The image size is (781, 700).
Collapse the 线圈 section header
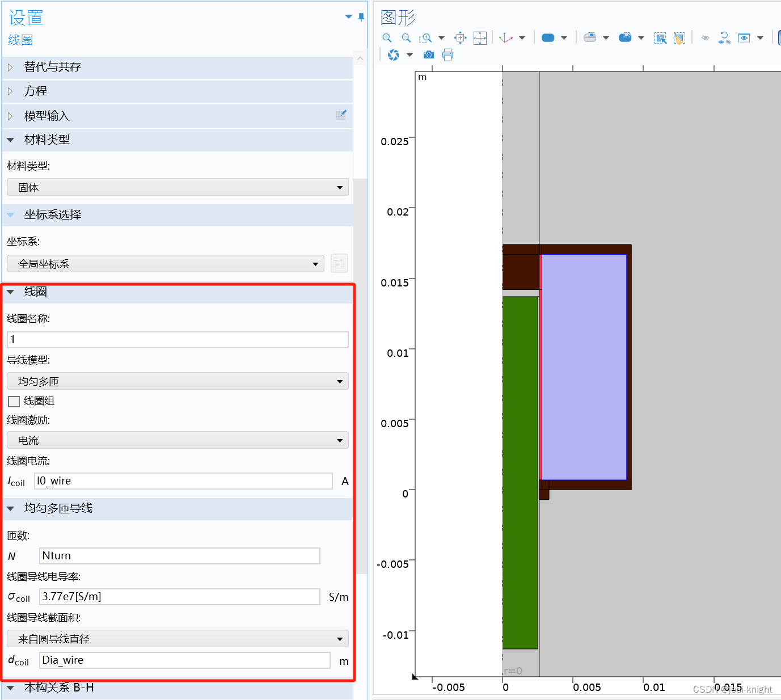(10, 292)
